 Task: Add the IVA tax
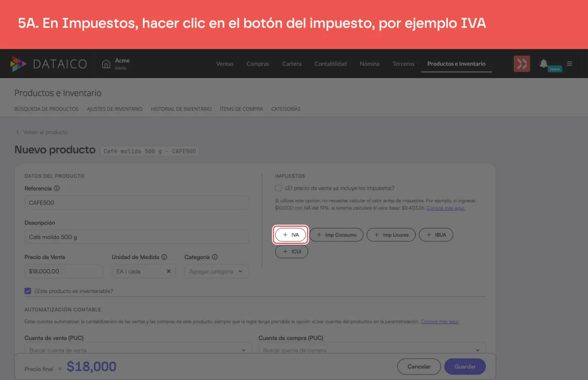290,235
